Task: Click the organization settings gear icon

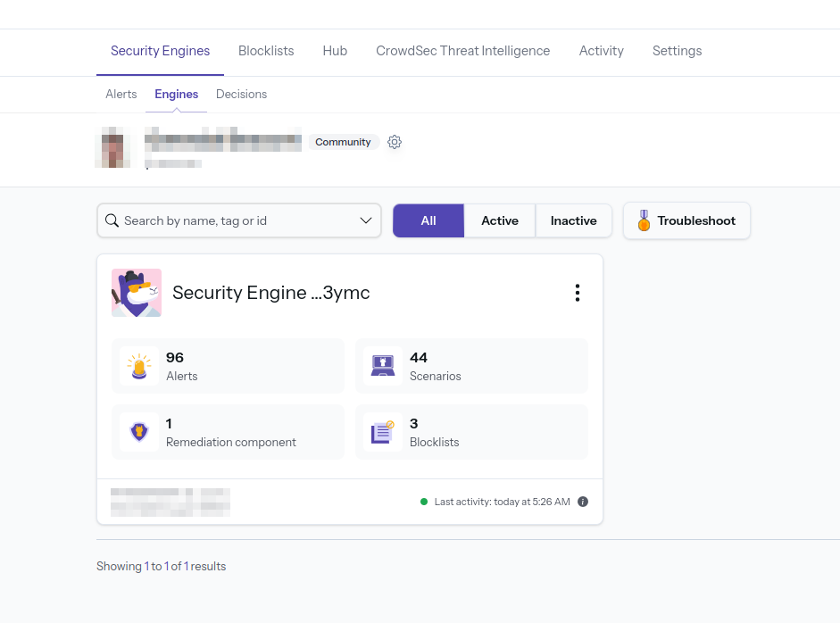Action: point(395,142)
